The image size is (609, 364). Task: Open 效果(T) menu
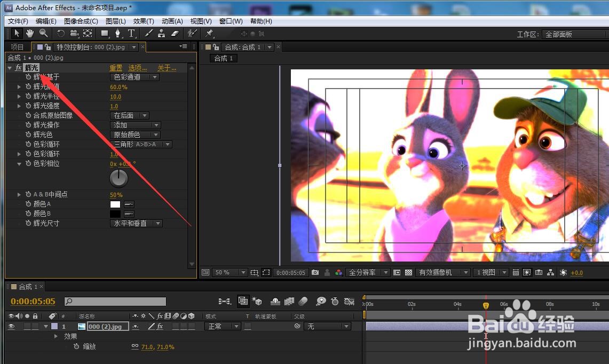pyautogui.click(x=144, y=21)
